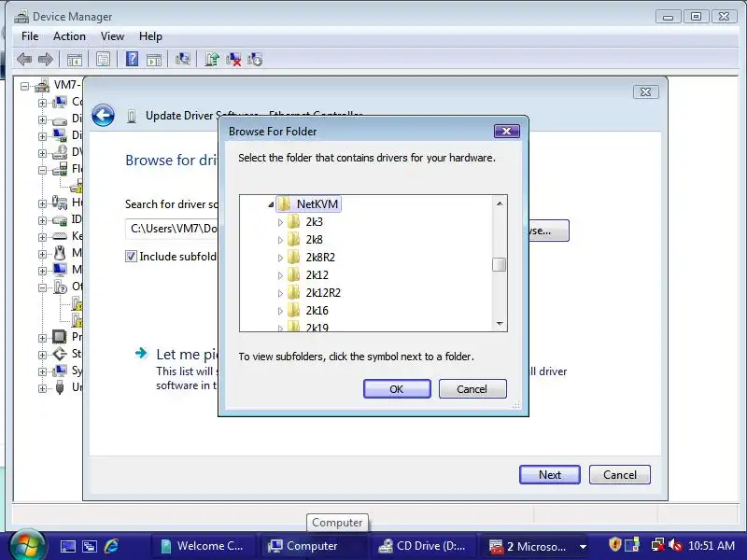The image size is (747, 560).
Task: Click the blue back arrow in Update Driver wizard
Action: click(103, 115)
